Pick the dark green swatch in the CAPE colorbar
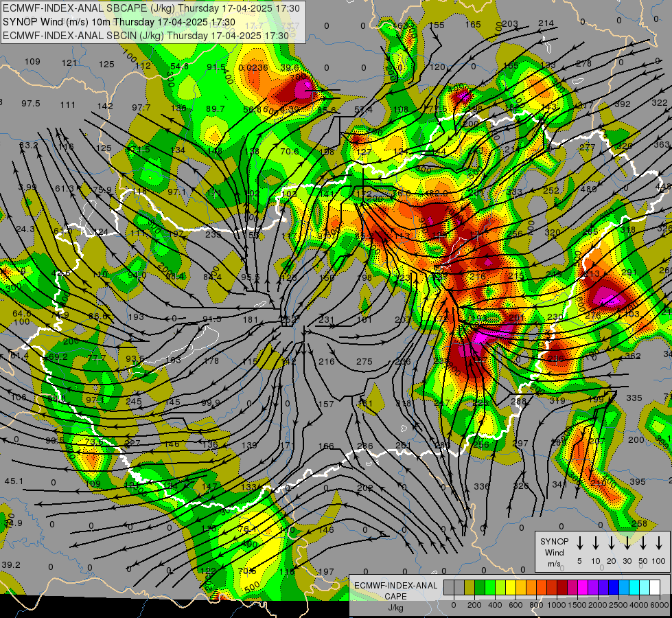672x618 pixels. tap(480, 587)
